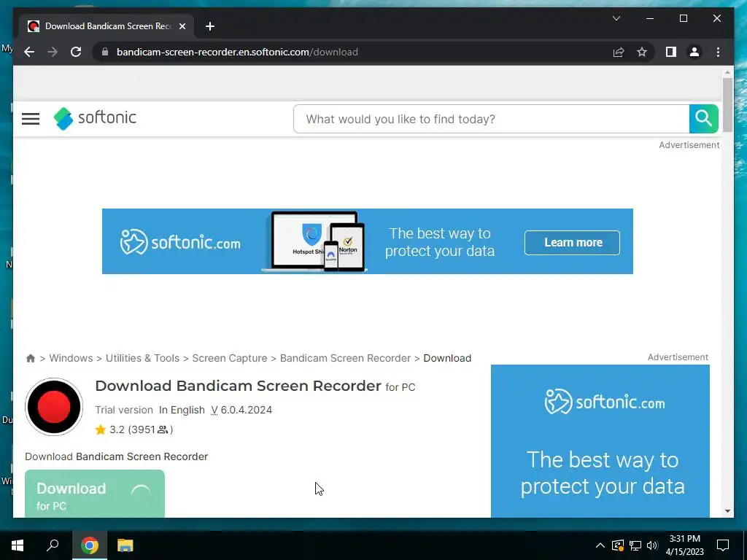Click the Chrome back arrow
The image size is (747, 560).
[x=29, y=52]
